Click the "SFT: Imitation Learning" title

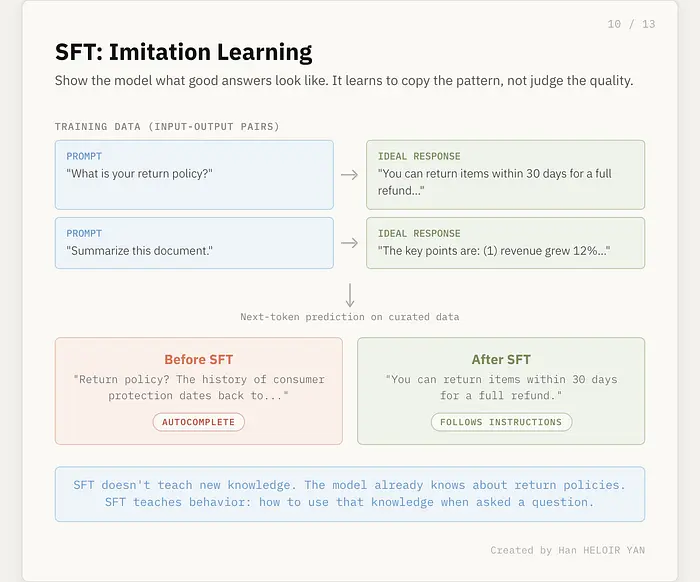point(183,52)
